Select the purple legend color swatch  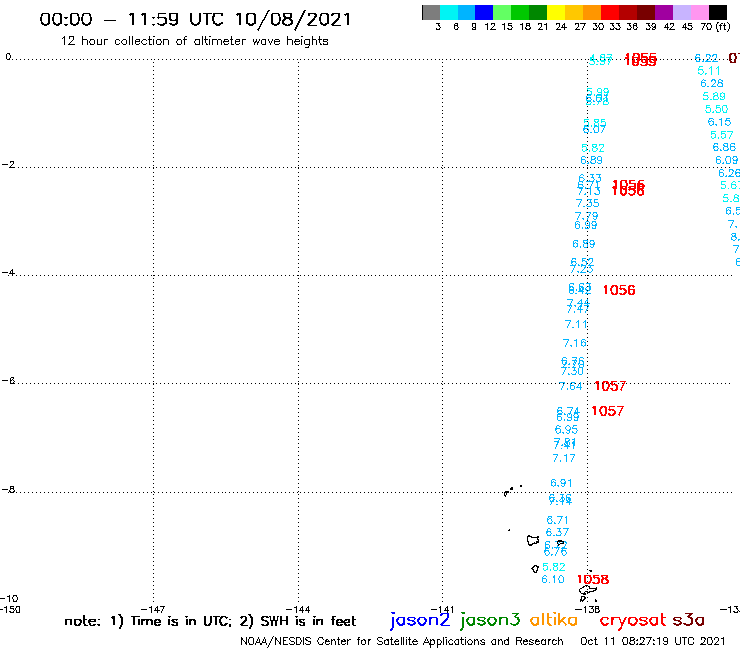[x=664, y=12]
